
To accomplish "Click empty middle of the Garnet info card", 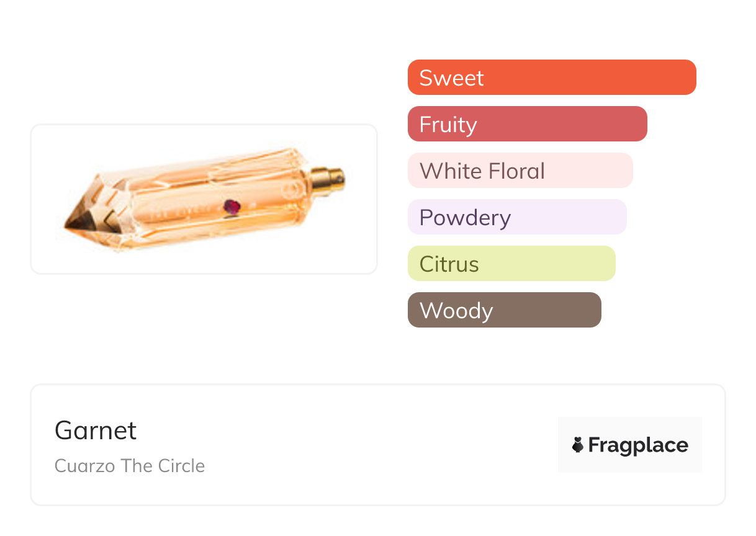I will click(x=372, y=445).
